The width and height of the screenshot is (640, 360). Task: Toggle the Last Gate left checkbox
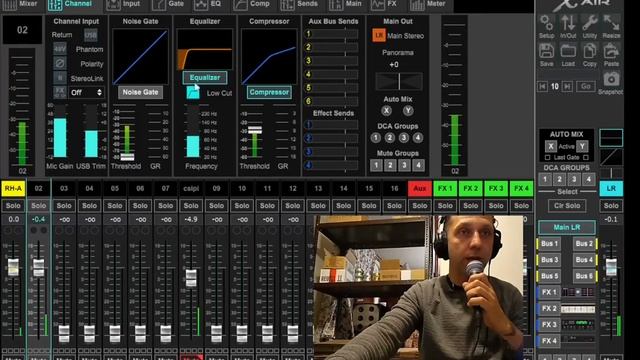(x=548, y=158)
